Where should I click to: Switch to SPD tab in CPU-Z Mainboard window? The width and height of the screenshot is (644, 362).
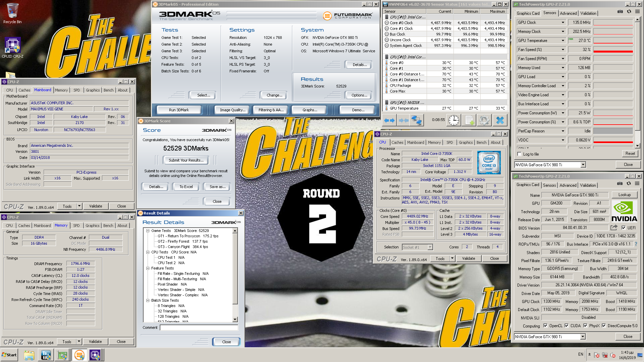tap(77, 90)
